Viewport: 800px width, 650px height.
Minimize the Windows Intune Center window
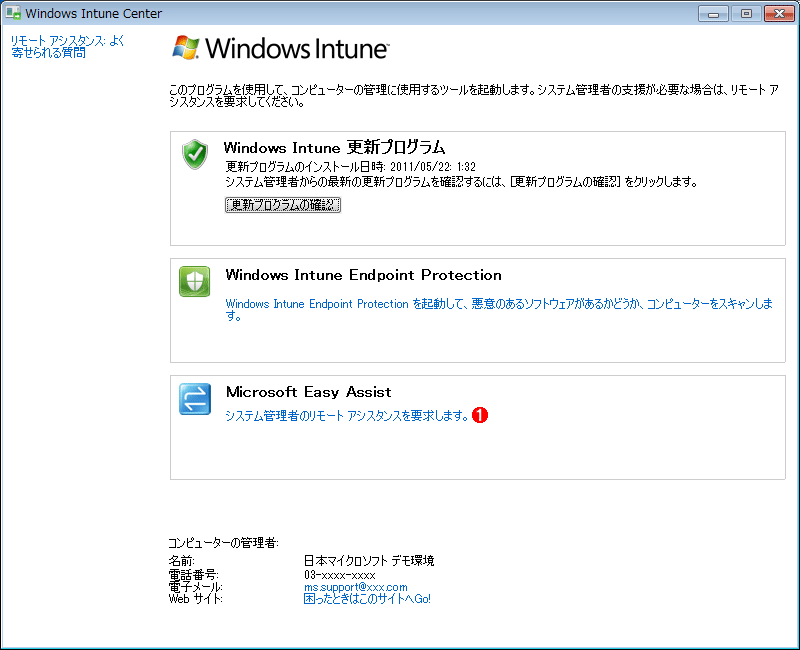point(713,13)
